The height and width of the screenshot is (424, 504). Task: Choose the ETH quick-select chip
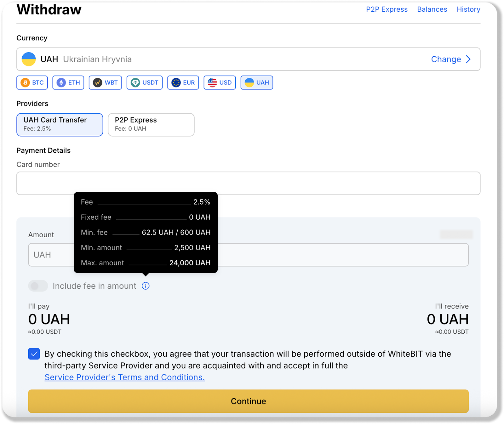68,82
